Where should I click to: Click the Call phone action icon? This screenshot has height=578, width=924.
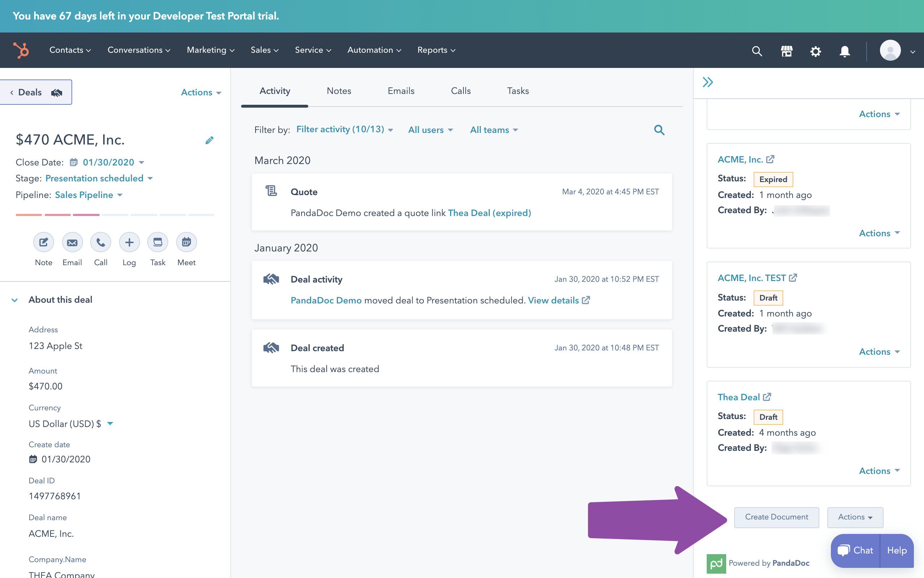[101, 242]
